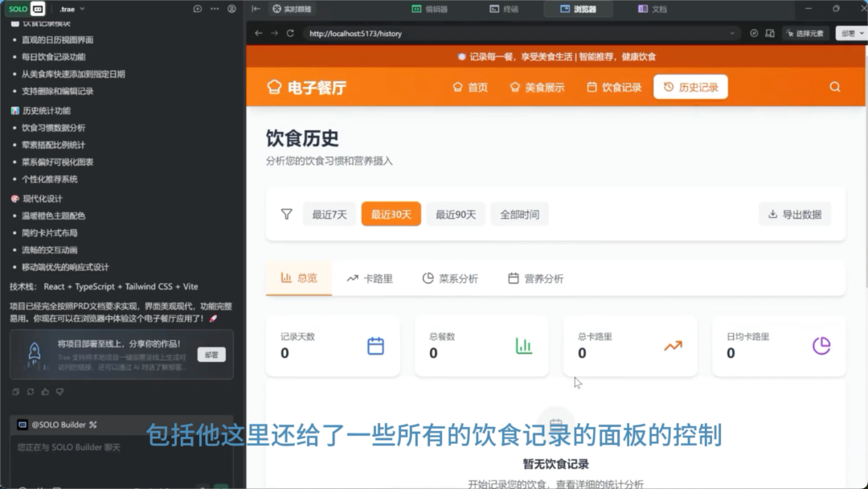868x489 pixels.
Task: Click the bar chart icon in the 总餐数 card
Action: pos(524,346)
